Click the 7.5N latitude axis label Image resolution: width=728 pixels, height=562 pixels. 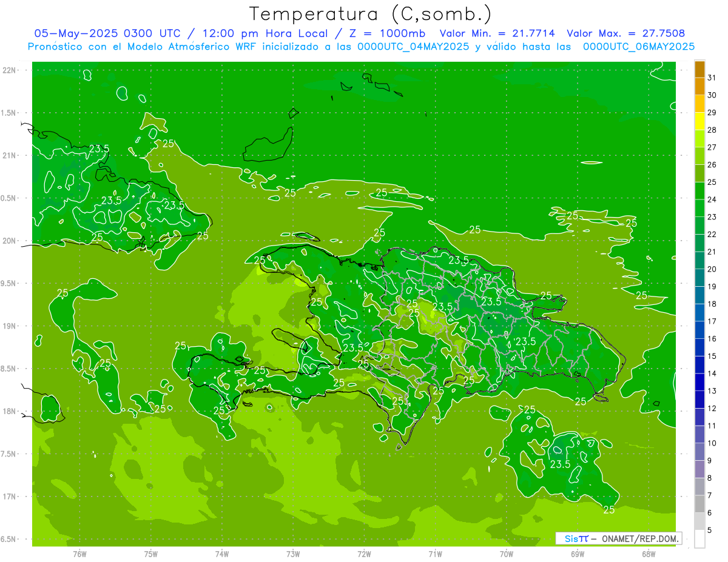tap(9, 454)
